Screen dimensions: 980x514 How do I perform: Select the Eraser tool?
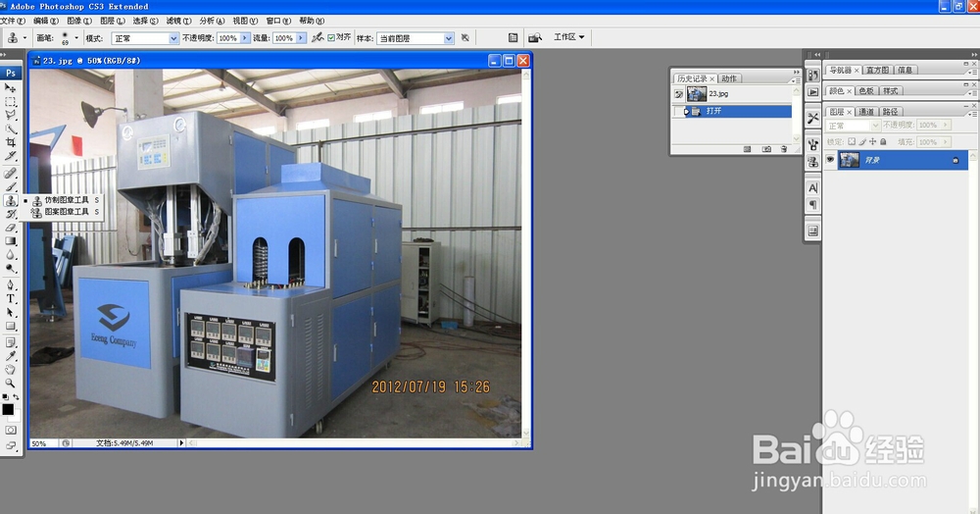pos(10,228)
